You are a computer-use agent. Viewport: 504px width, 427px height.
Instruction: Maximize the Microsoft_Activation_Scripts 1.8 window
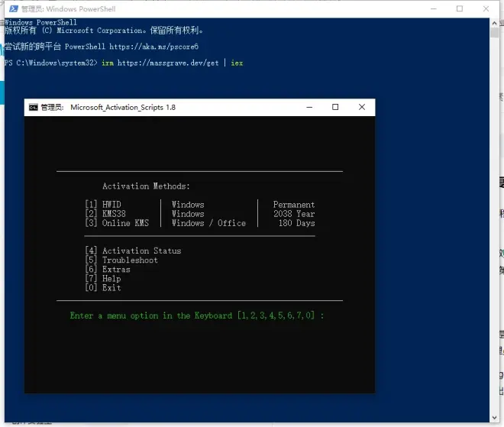(335, 107)
